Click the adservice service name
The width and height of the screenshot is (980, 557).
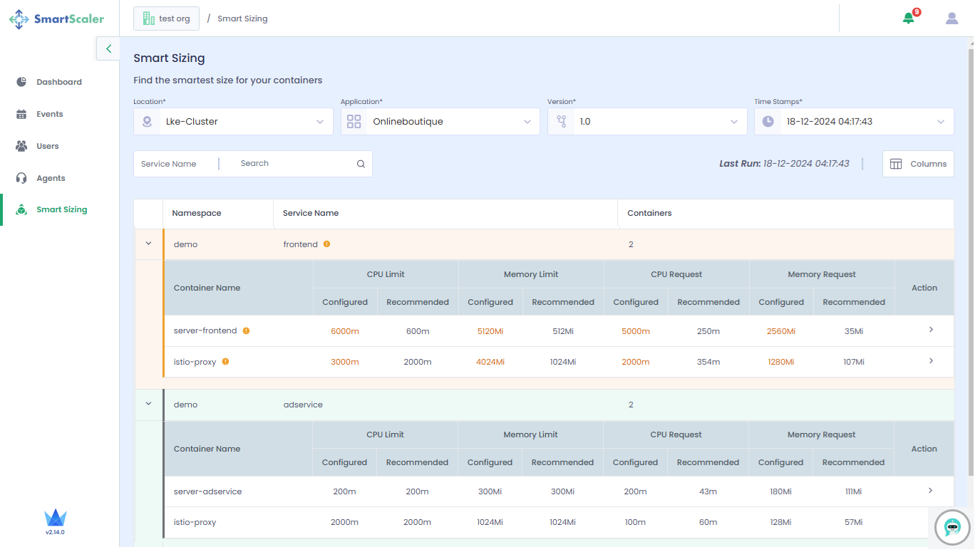(x=303, y=405)
